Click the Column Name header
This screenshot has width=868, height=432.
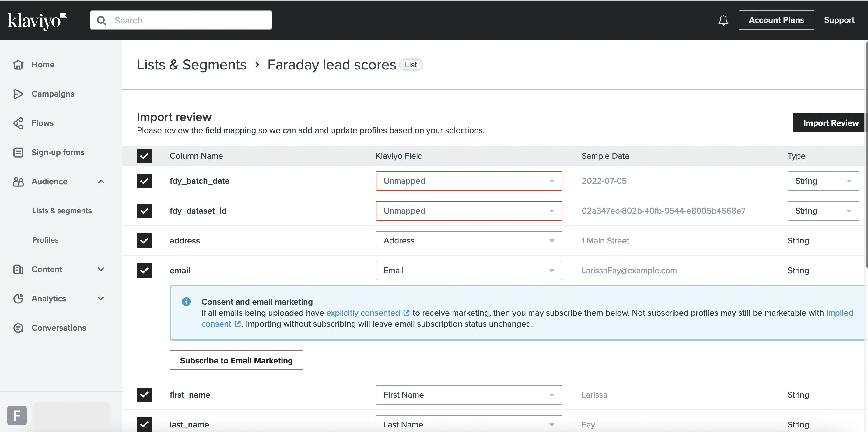196,156
